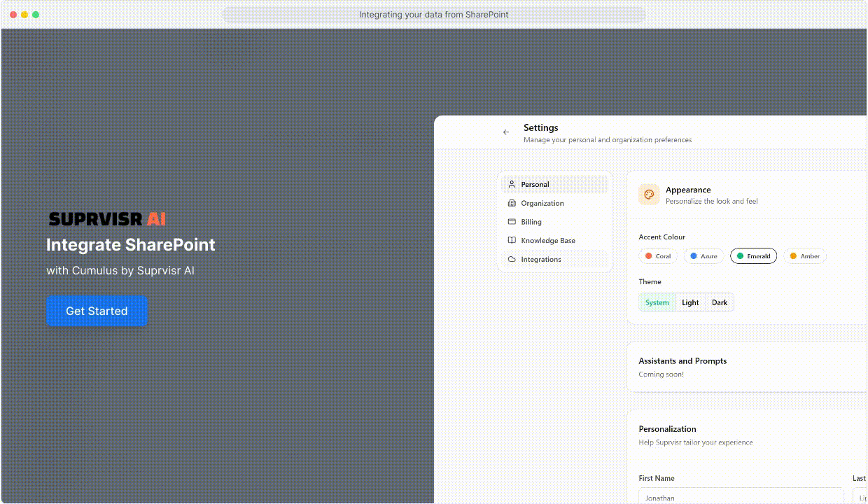Click the Billing credit card icon
This screenshot has width=868, height=504.
coord(512,222)
